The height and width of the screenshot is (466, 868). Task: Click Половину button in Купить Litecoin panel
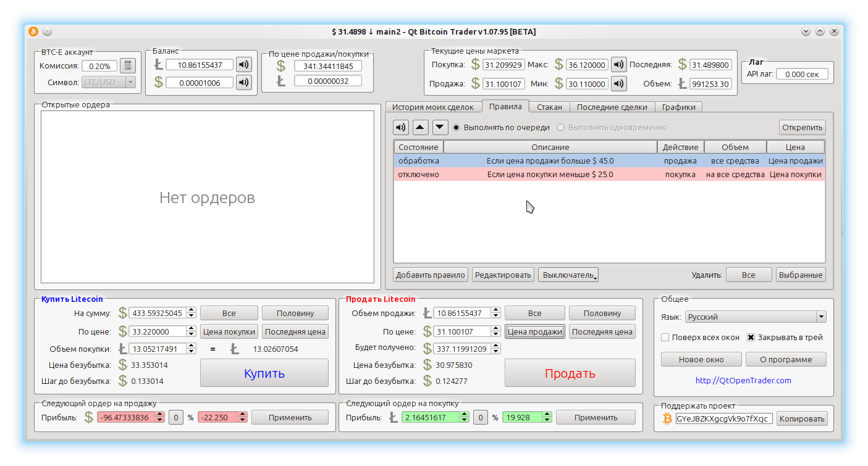tap(295, 313)
